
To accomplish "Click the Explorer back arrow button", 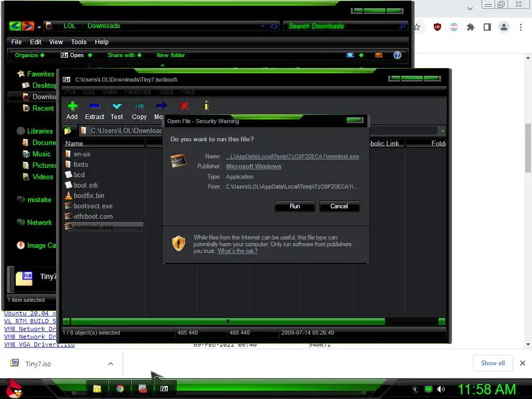I will pos(15,26).
